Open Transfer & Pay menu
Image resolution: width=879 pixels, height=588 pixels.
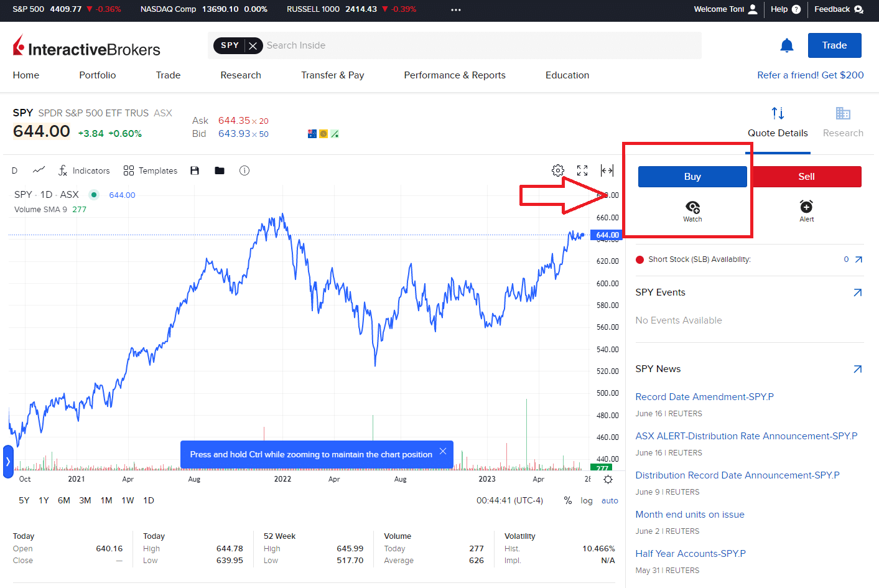[333, 75]
